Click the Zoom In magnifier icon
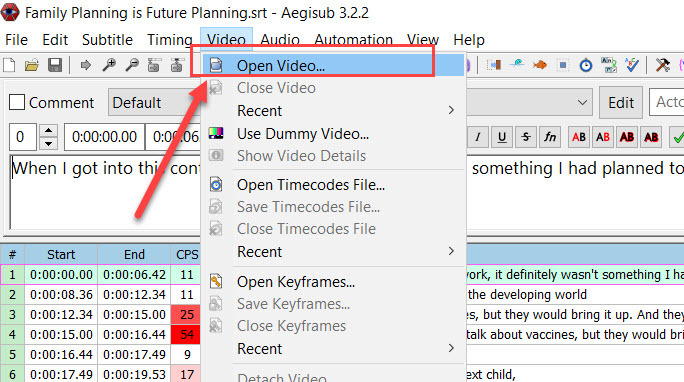 (x=109, y=65)
